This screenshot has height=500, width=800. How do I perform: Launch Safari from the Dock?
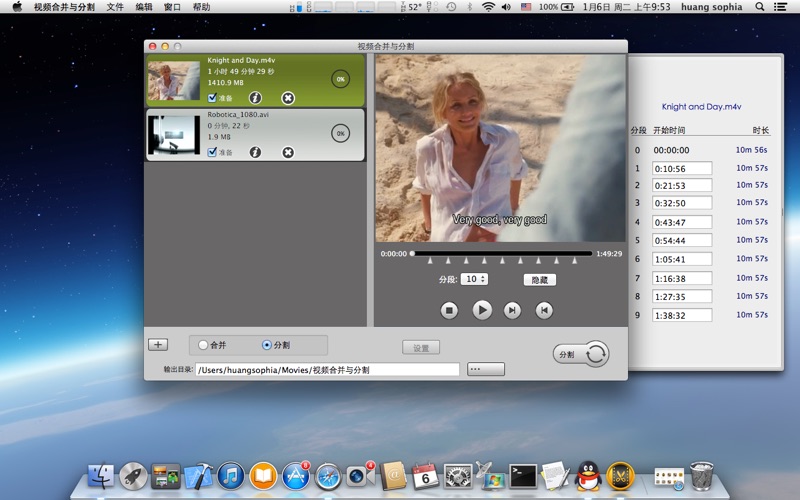pos(328,477)
